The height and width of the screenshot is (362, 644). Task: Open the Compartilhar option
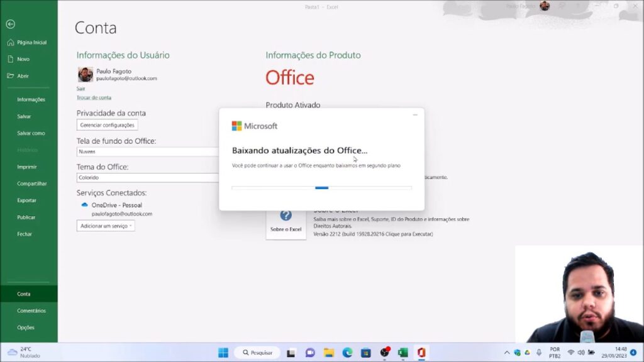click(31, 184)
